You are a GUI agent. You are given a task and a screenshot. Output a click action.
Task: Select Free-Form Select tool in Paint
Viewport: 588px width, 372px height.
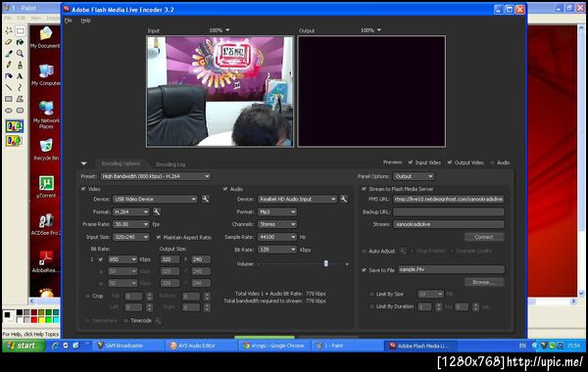9,30
